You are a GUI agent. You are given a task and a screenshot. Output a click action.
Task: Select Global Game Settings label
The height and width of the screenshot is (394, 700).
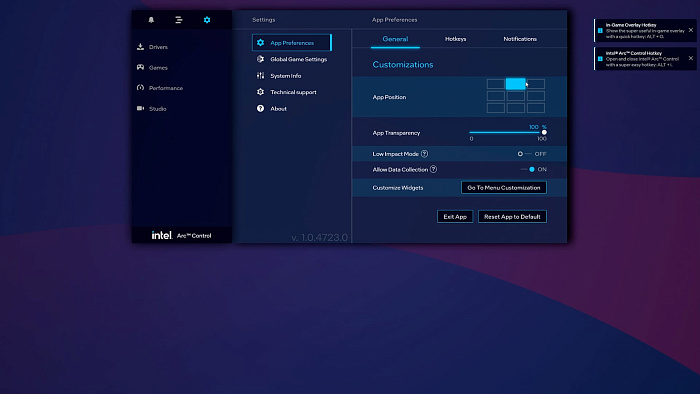pos(299,59)
